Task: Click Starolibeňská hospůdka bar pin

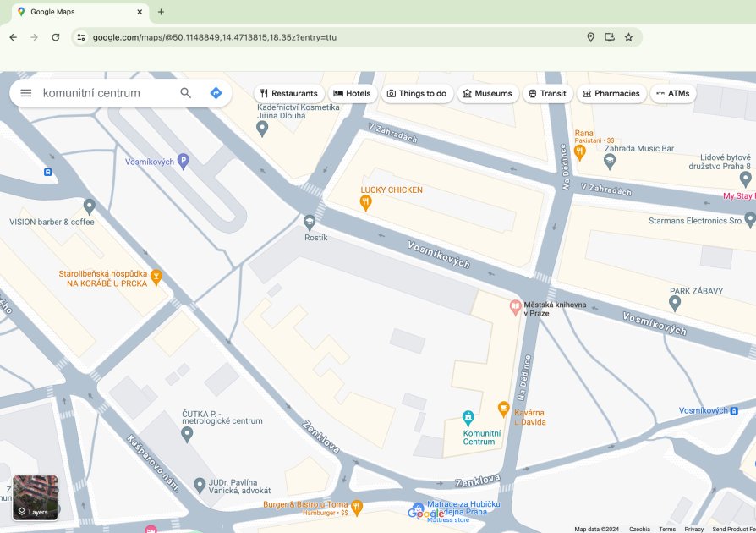Action: click(156, 277)
